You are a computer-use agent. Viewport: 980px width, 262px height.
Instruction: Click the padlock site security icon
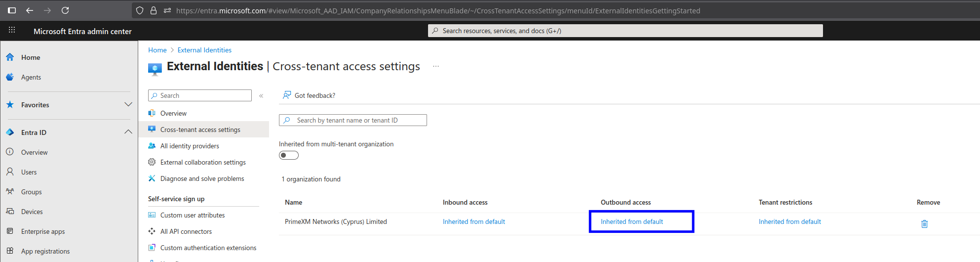click(x=154, y=10)
